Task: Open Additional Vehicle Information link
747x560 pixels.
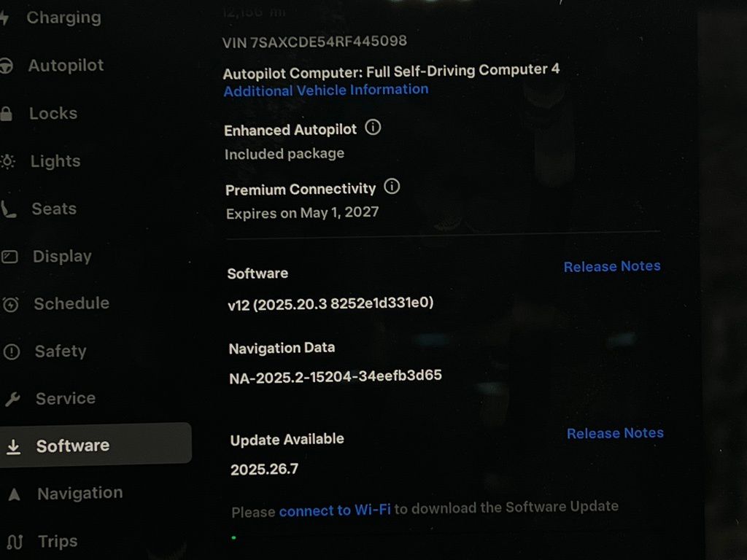Action: click(x=326, y=90)
